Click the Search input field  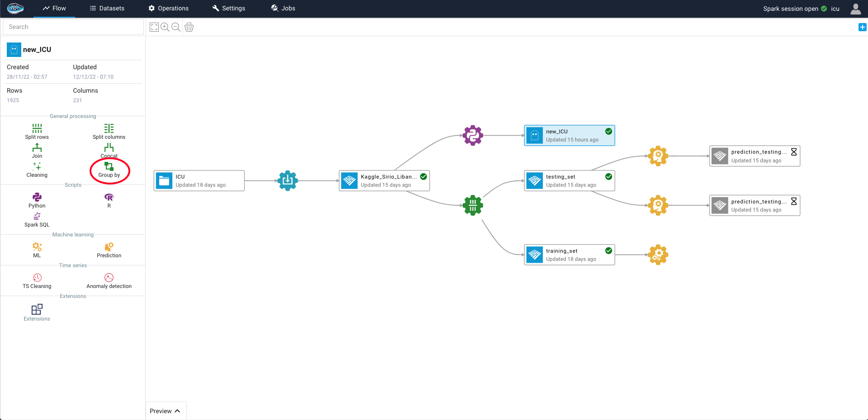click(x=73, y=27)
